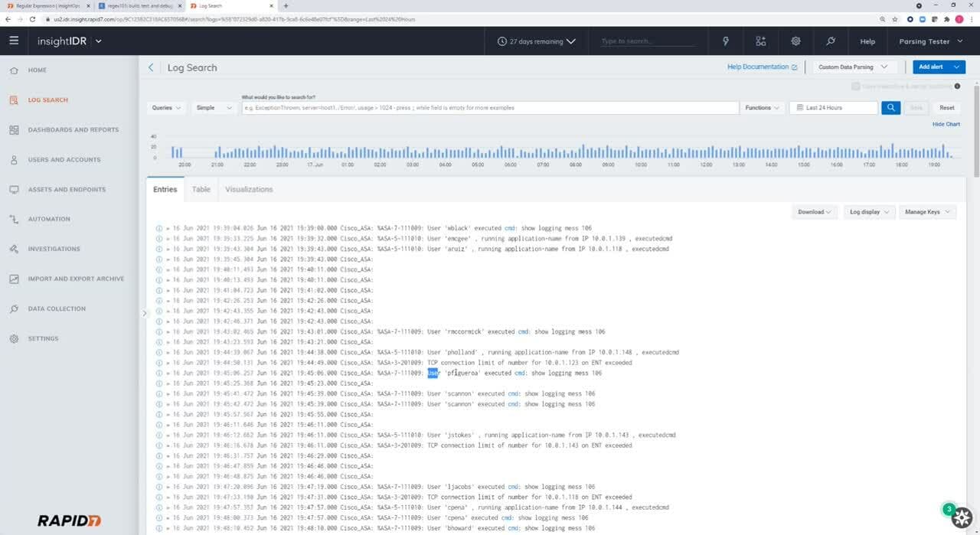This screenshot has height=535, width=980.
Task: Open the Download dropdown
Action: (815, 212)
